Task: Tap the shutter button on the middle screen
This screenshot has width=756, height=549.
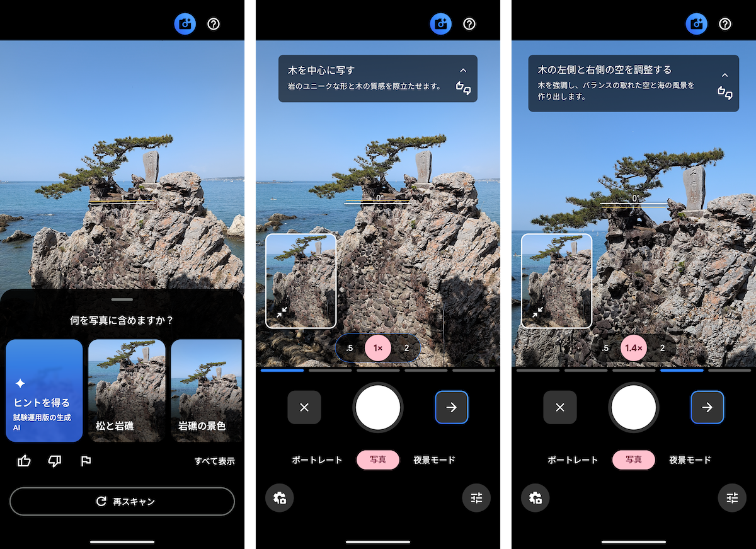Action: 378,407
